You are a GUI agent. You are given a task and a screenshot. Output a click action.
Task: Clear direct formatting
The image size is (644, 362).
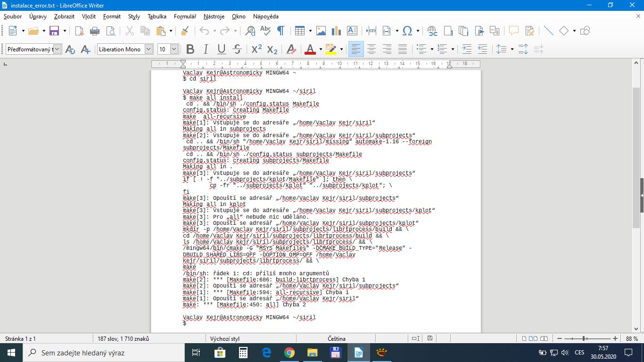[x=291, y=49]
